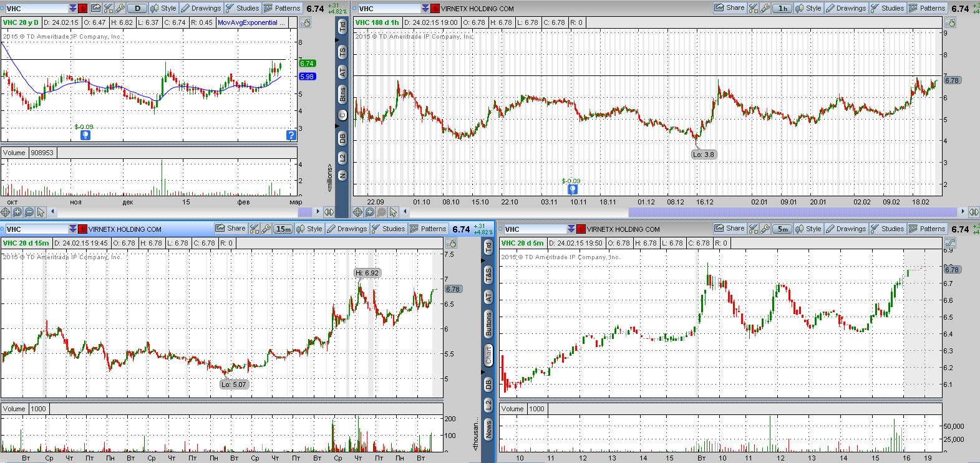Image resolution: width=980 pixels, height=463 pixels.
Task: Open L2 sidebar tab in upper gadget strip
Action: [342, 158]
